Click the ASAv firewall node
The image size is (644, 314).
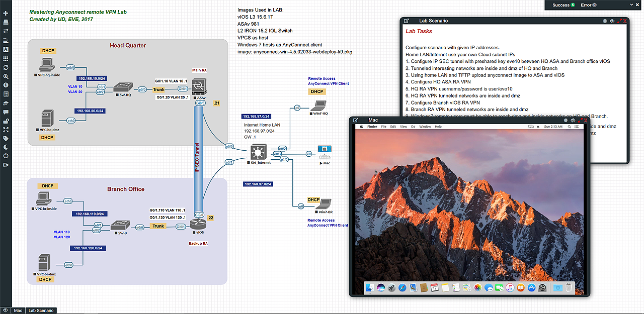click(199, 86)
